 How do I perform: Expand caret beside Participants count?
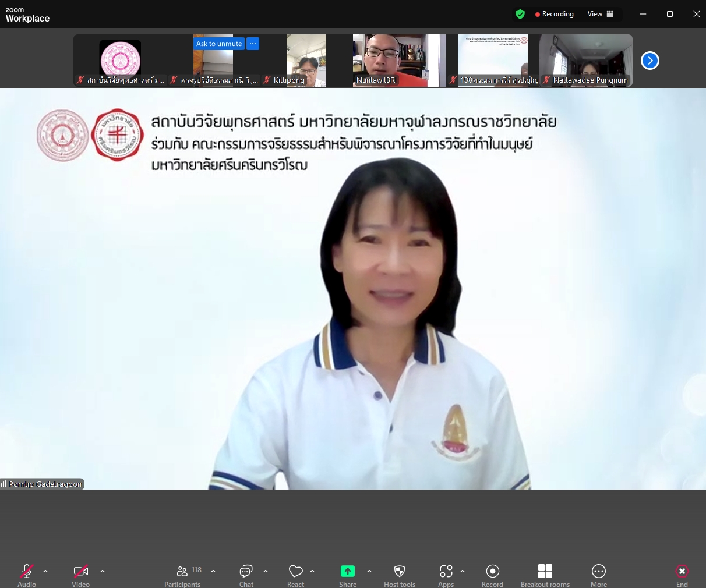tap(213, 571)
